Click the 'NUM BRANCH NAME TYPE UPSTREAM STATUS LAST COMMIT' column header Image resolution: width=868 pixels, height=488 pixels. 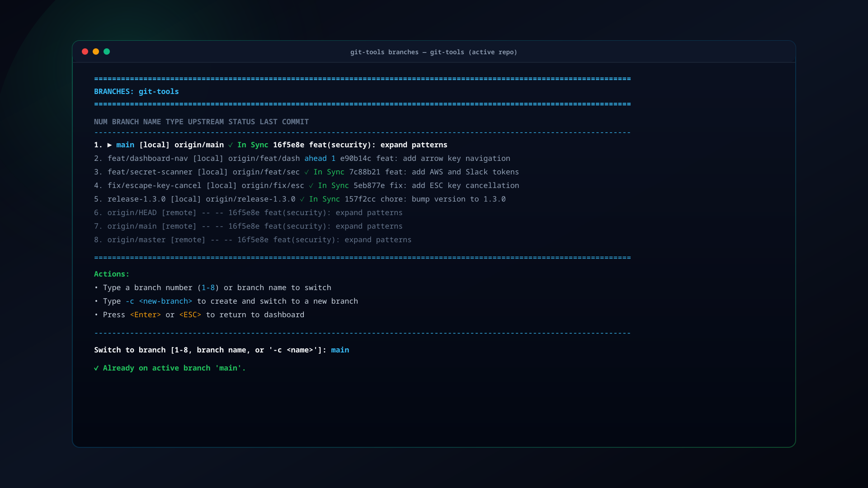point(201,122)
